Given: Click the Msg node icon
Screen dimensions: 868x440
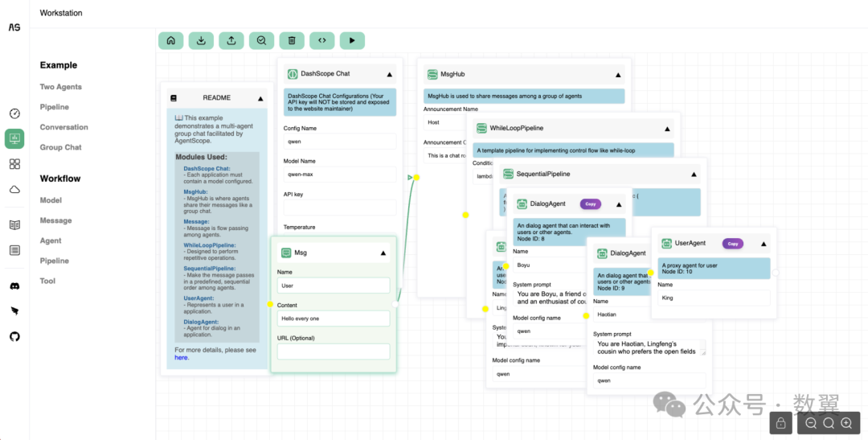Looking at the screenshot, I should click(x=286, y=252).
